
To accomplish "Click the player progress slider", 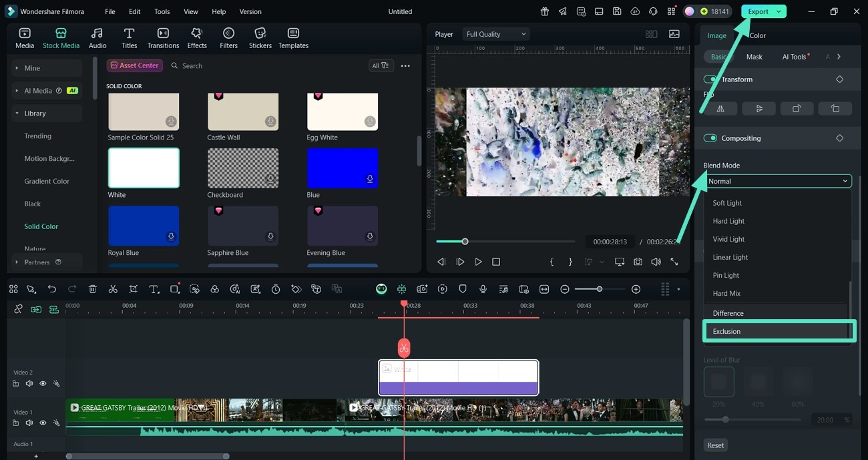I will 505,242.
